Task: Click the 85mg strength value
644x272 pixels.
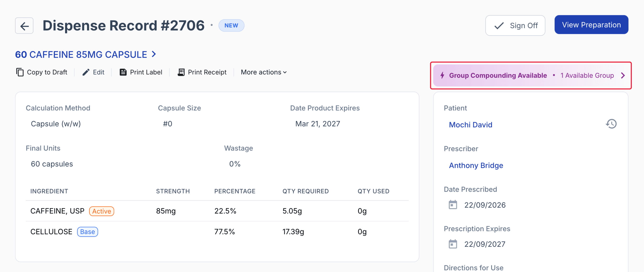Action: coord(166,211)
